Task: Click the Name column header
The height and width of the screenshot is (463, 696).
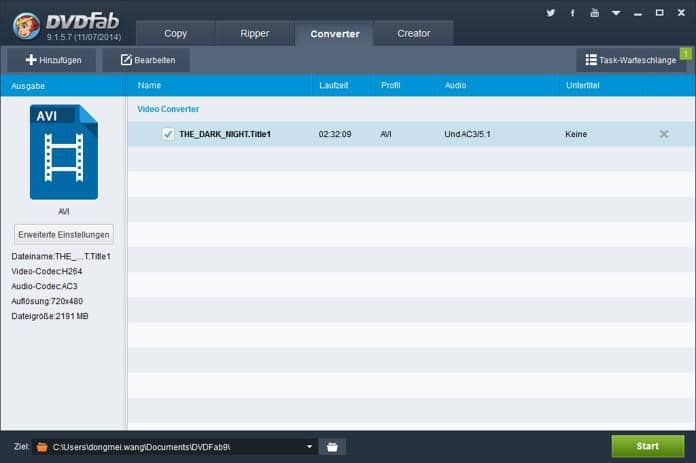Action: pyautogui.click(x=149, y=85)
